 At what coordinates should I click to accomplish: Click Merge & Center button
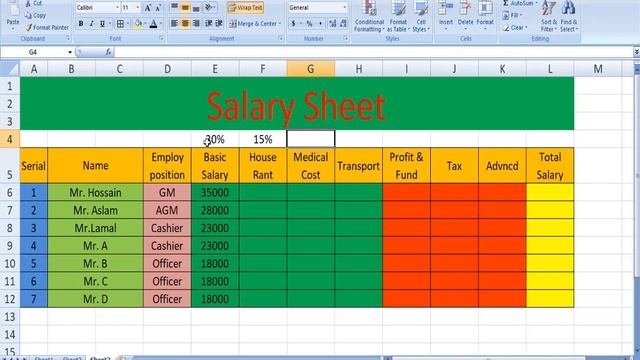click(253, 24)
